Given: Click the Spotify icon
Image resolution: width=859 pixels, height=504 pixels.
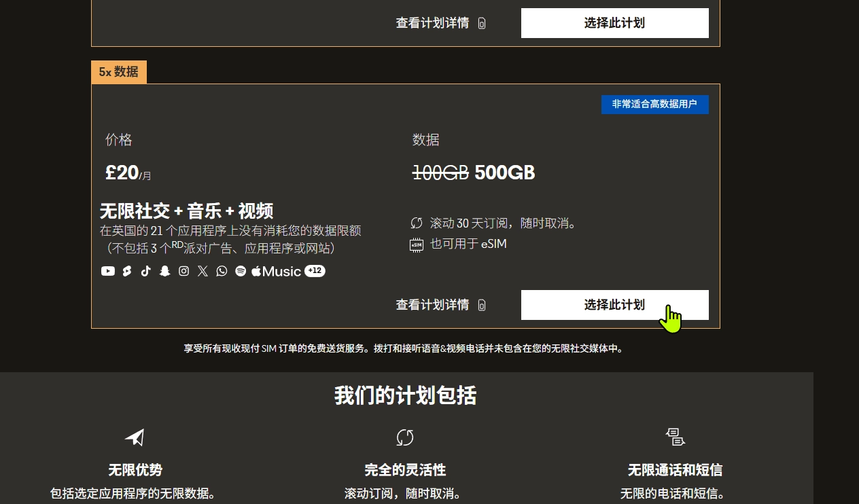Looking at the screenshot, I should click(x=241, y=271).
